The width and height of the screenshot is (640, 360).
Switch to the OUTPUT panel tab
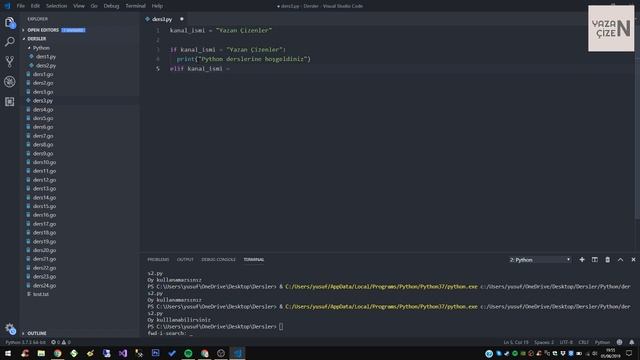185,260
